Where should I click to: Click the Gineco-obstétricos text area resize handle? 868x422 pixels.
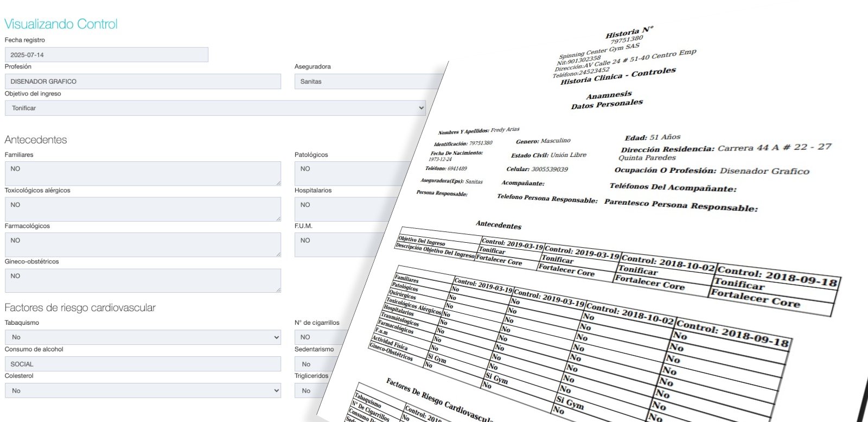pyautogui.click(x=278, y=290)
